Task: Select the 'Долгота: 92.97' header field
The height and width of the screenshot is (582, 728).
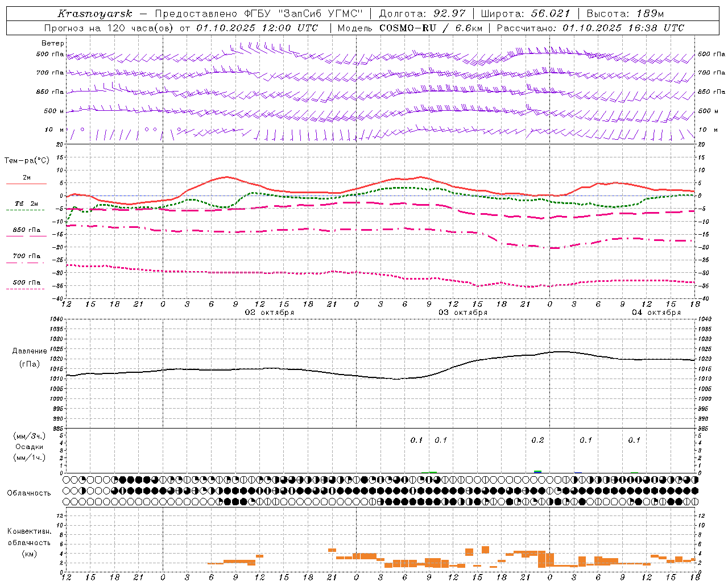Action: (422, 14)
